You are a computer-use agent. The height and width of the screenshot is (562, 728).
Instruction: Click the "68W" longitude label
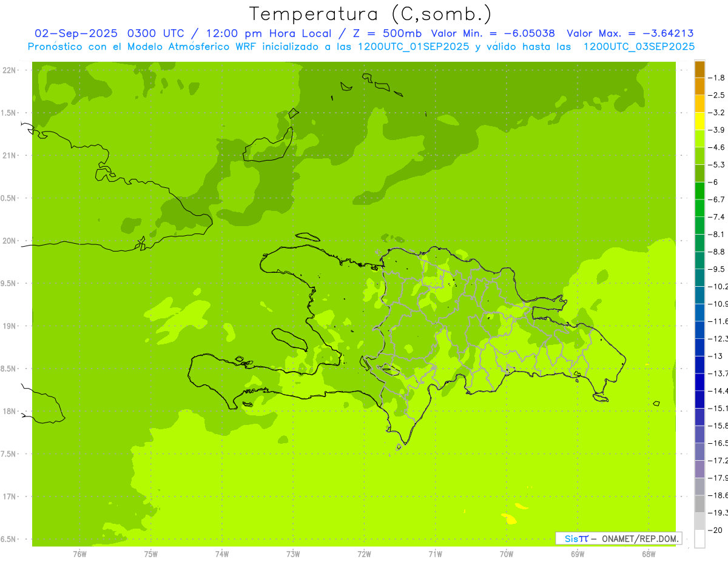click(648, 554)
